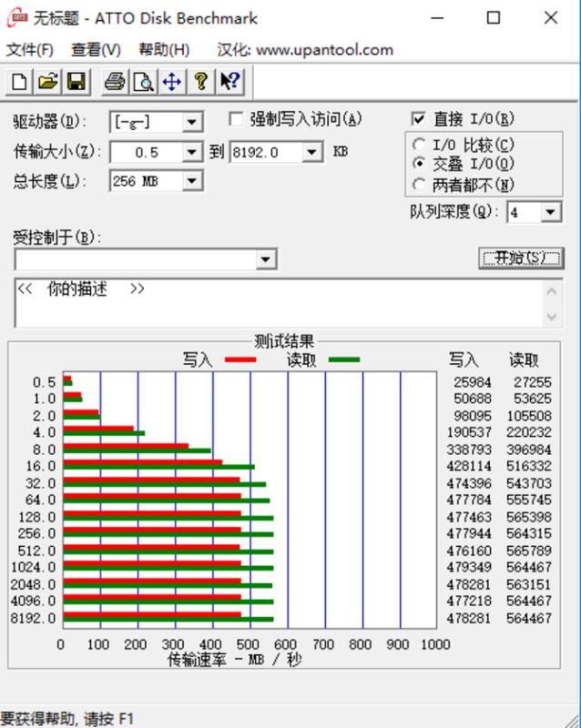
Task: Click the four-arrow move icon
Action: point(172,82)
